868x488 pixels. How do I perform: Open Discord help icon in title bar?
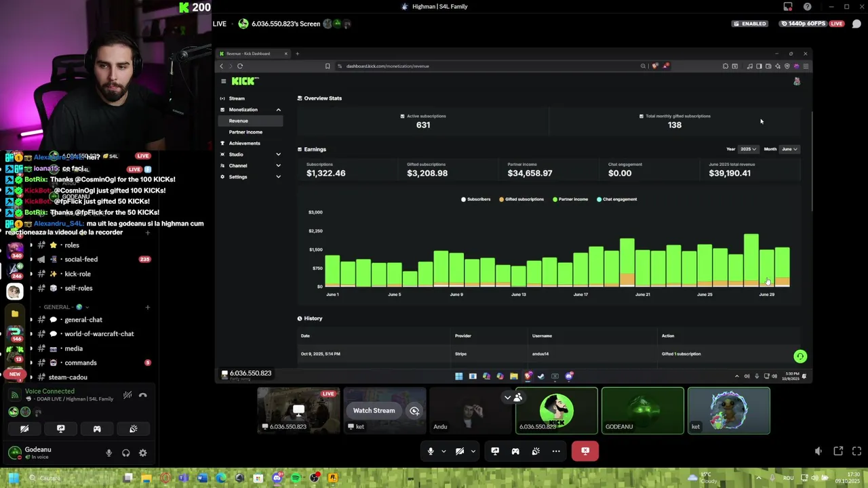[807, 7]
